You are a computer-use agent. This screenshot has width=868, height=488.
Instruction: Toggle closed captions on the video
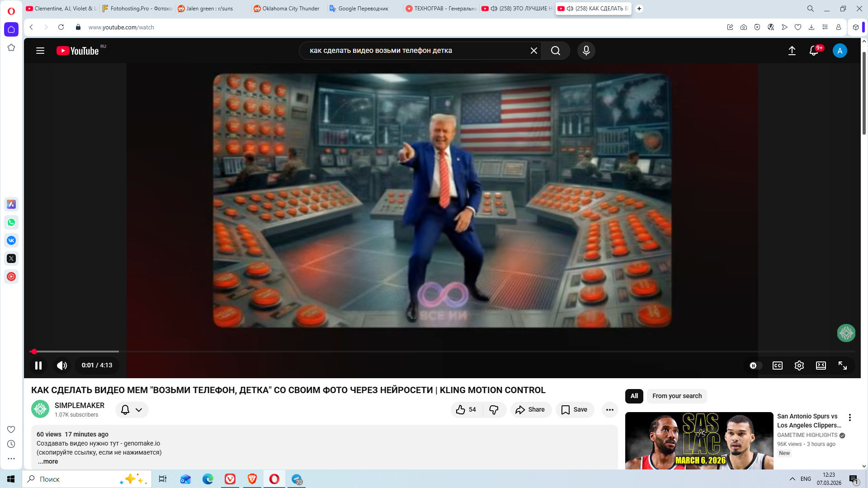[x=777, y=366]
